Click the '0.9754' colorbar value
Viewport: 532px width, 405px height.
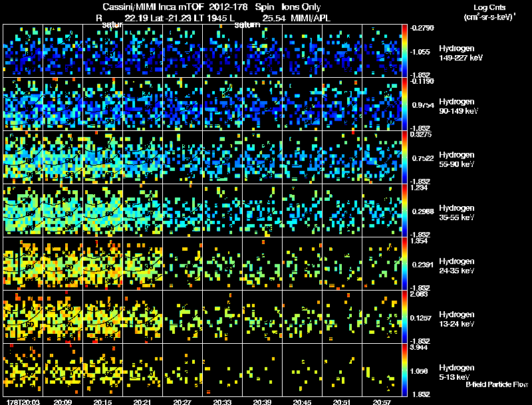tap(423, 105)
